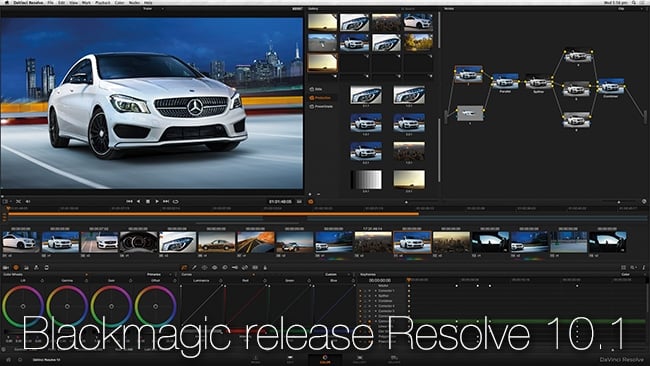The height and width of the screenshot is (366, 650).
Task: Select the active Color Wheels palette icon
Action: click(16, 268)
